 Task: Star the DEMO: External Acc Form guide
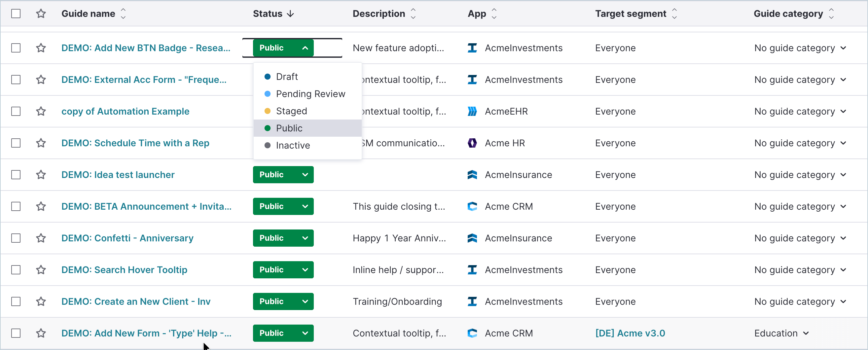pyautogui.click(x=41, y=80)
